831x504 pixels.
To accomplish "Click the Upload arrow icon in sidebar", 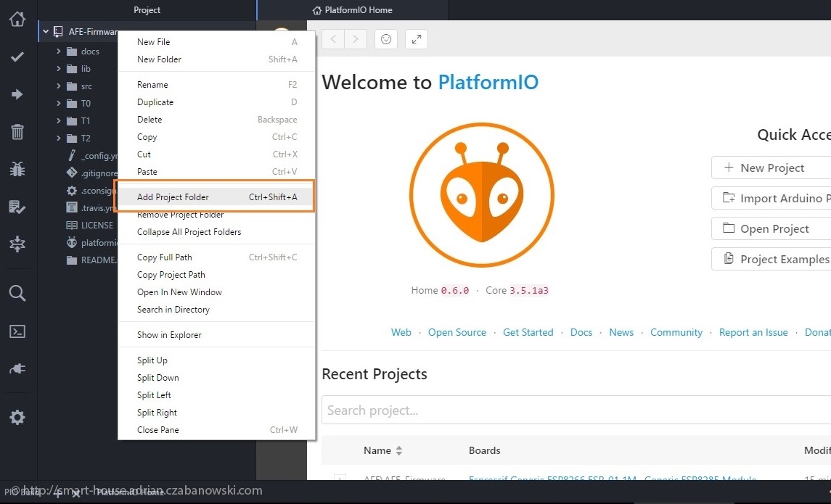I will (17, 94).
